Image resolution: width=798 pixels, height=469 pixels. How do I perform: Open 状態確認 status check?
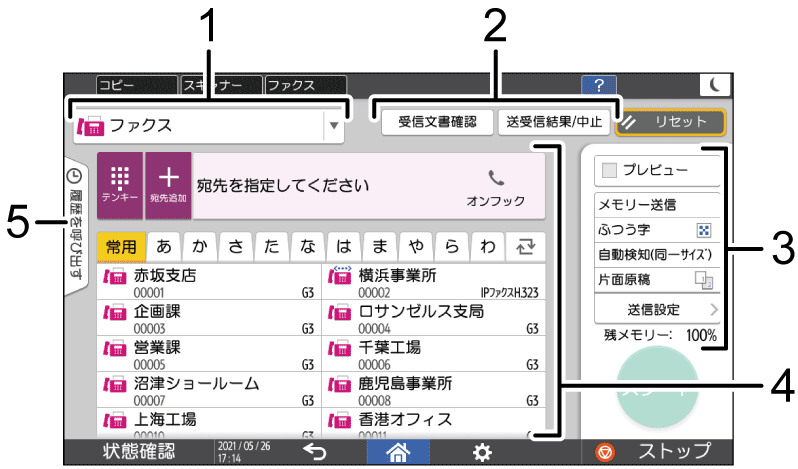(x=139, y=452)
